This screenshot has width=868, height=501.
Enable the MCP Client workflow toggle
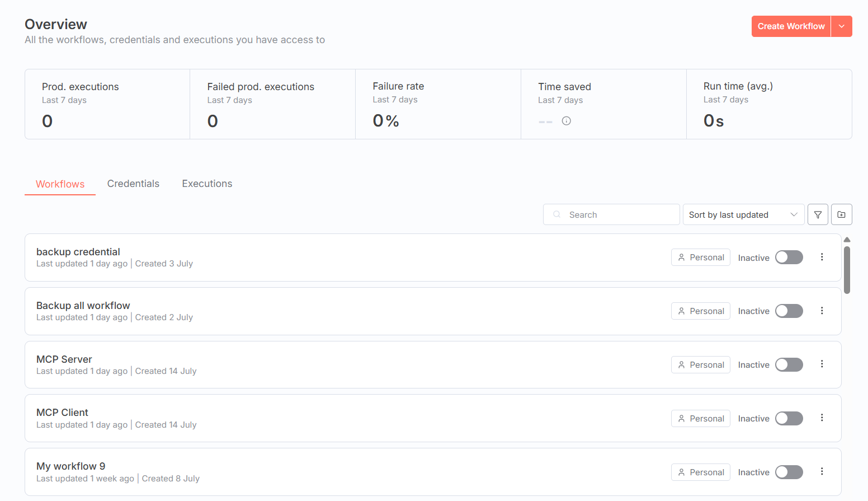point(789,418)
